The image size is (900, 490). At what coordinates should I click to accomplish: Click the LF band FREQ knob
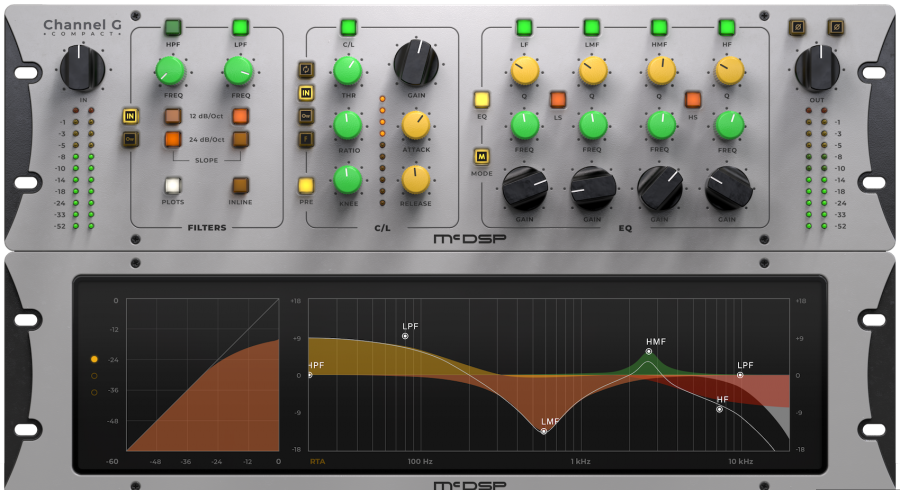point(525,126)
